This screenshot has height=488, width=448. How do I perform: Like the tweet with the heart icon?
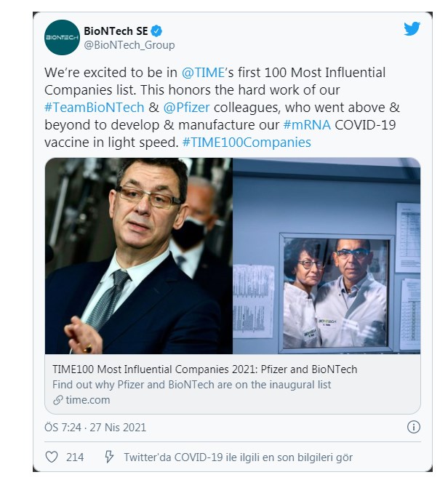coord(52,457)
